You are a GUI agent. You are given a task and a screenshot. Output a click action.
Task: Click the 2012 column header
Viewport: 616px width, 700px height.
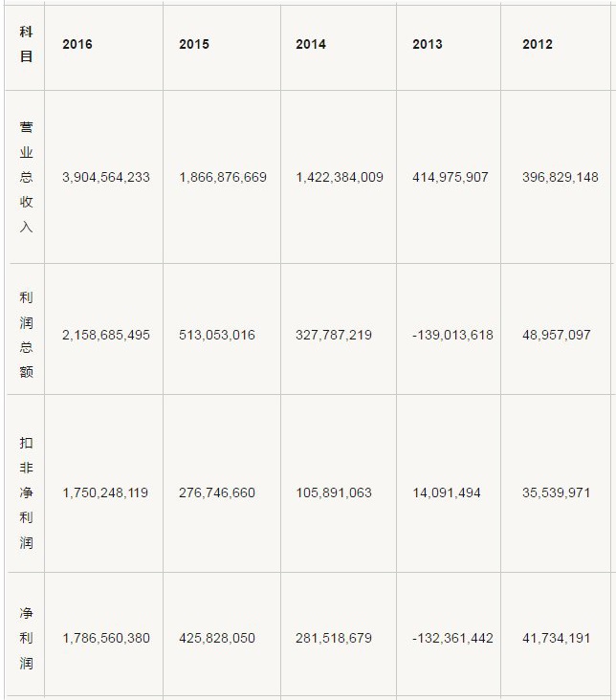538,44
